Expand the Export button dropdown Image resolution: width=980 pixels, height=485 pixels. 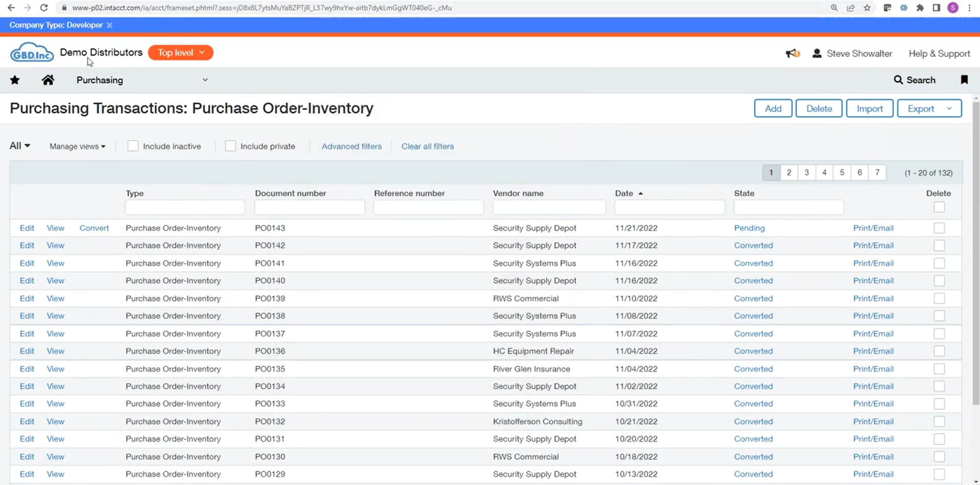pos(949,109)
